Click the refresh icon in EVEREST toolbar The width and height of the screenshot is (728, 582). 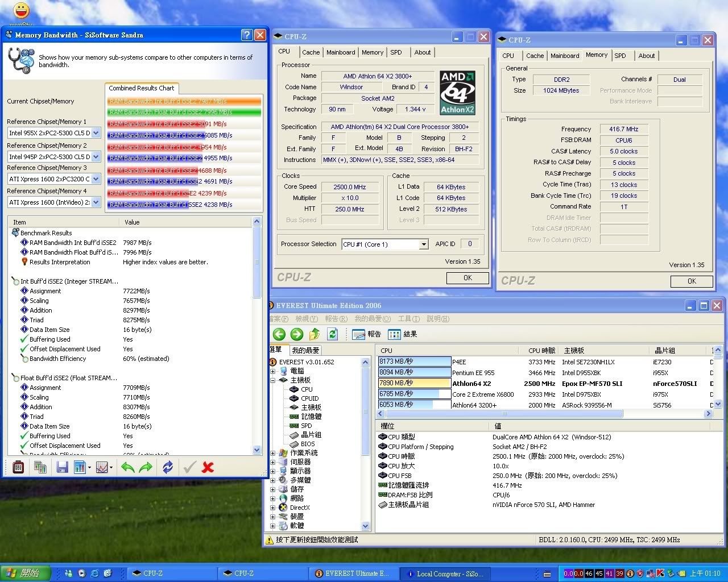point(333,334)
